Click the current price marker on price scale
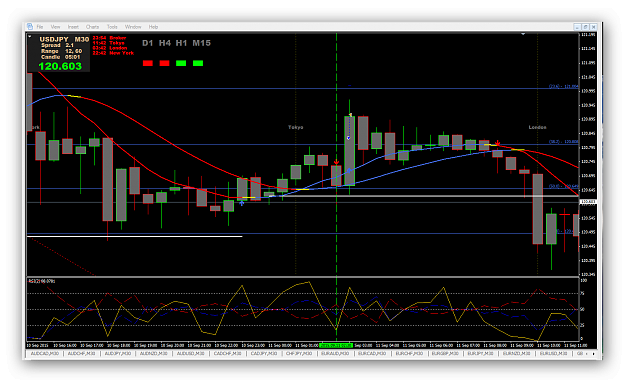This screenshot has width=625, height=382. 588,202
